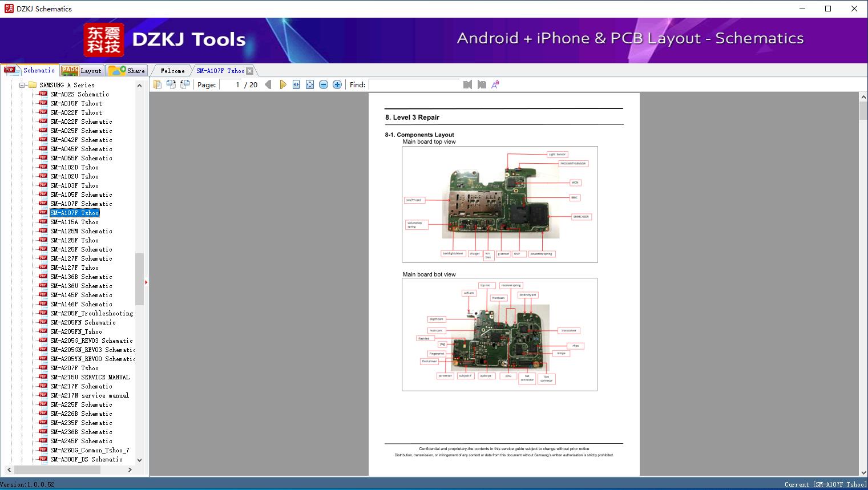
Task: Click the fit page width icon
Action: coord(296,84)
